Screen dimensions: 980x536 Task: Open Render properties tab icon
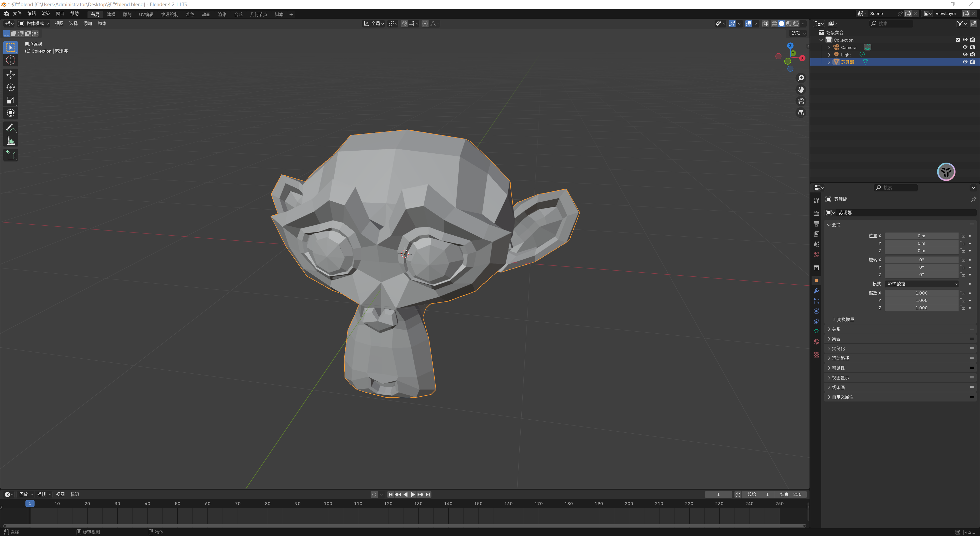click(816, 213)
